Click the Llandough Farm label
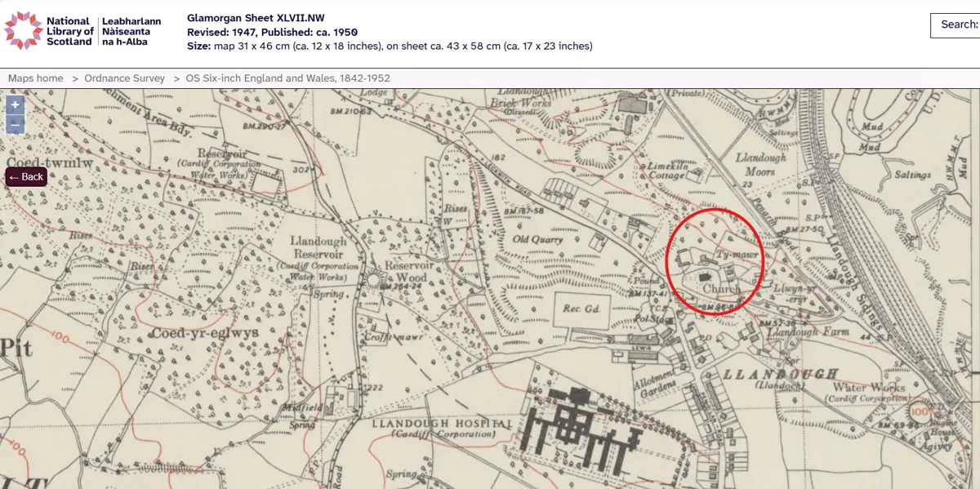 pyautogui.click(x=808, y=332)
